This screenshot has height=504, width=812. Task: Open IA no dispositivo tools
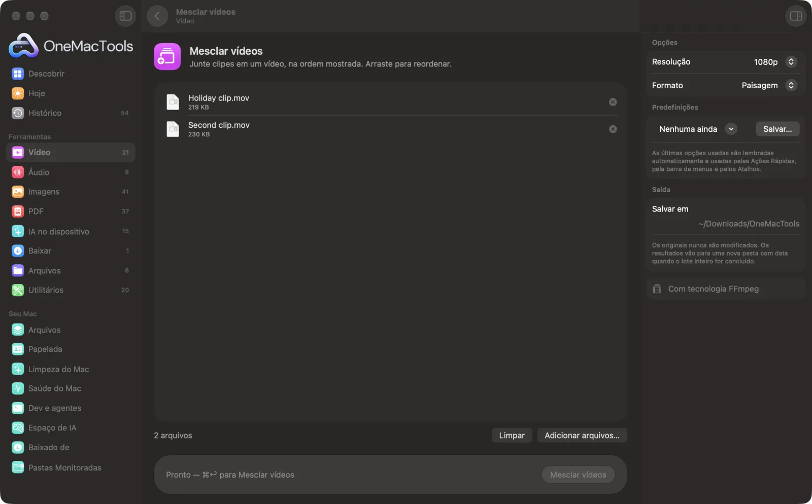click(x=71, y=231)
